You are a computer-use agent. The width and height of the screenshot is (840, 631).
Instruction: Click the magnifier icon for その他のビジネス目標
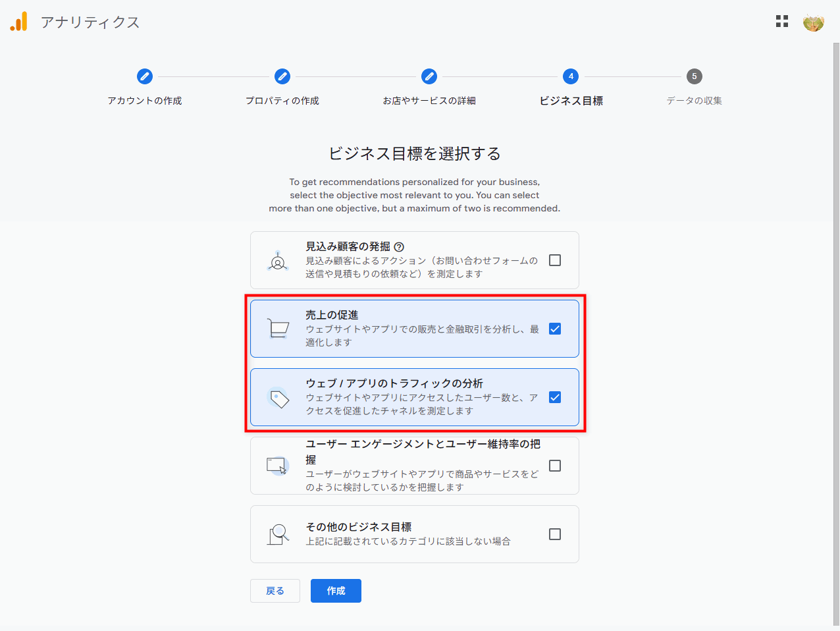click(x=278, y=534)
